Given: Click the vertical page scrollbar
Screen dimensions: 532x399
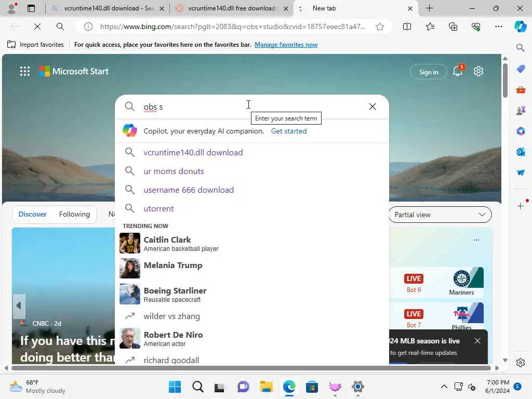Looking at the screenshot, I should [505, 79].
